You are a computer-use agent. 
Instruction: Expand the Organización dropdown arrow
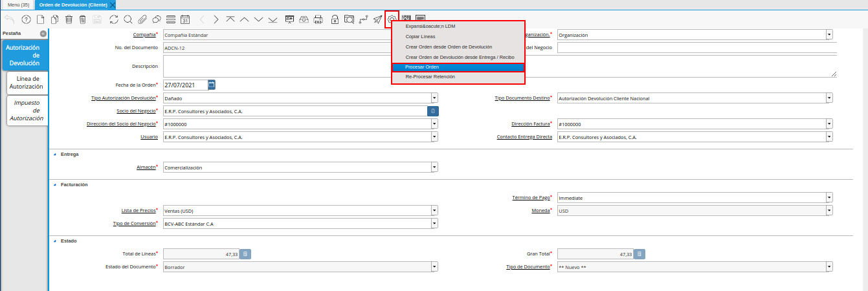click(x=829, y=34)
